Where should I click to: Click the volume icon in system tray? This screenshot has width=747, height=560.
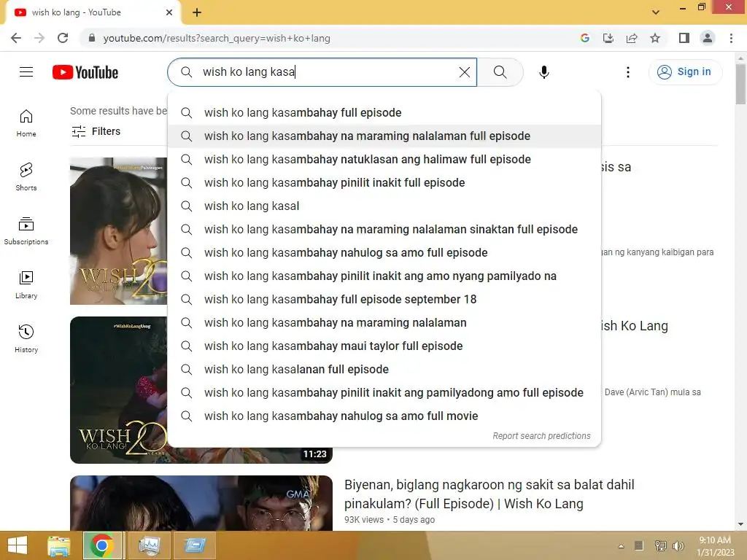678,545
